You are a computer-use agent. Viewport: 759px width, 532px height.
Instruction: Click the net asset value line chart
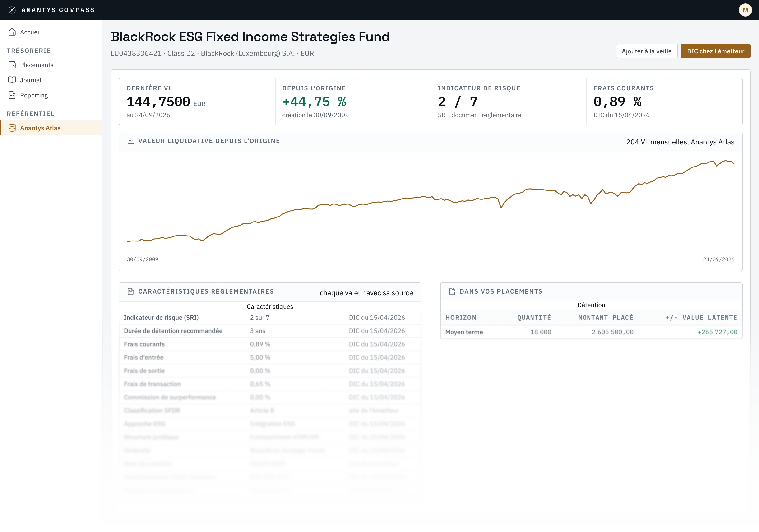pos(430,202)
